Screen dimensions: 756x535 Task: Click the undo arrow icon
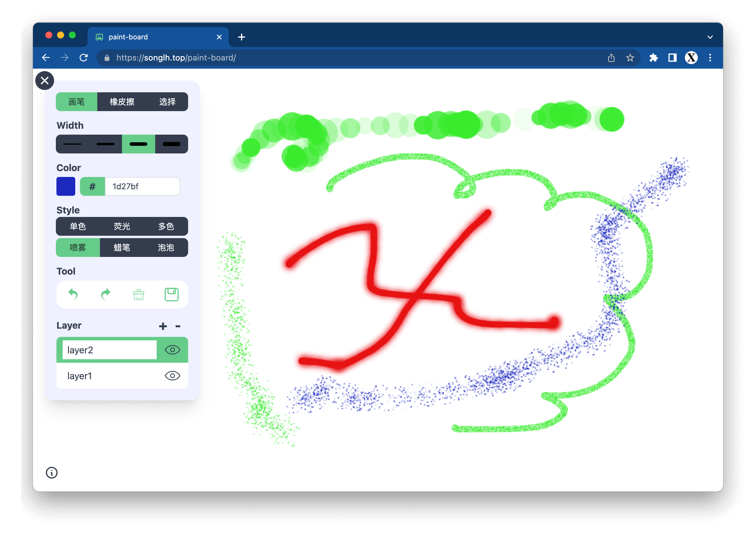(x=73, y=294)
